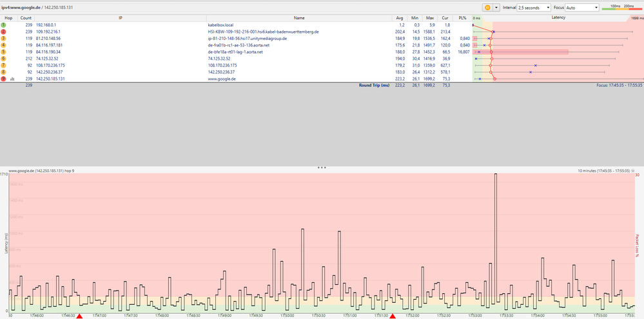Click the three-dot splitter handle above the graph
This screenshot has width=644, height=319.
322,168
